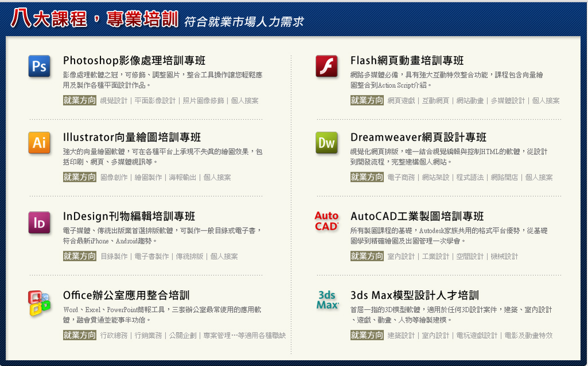Click the InDesign Id icon
Screen dimensions: 588x366
39,222
